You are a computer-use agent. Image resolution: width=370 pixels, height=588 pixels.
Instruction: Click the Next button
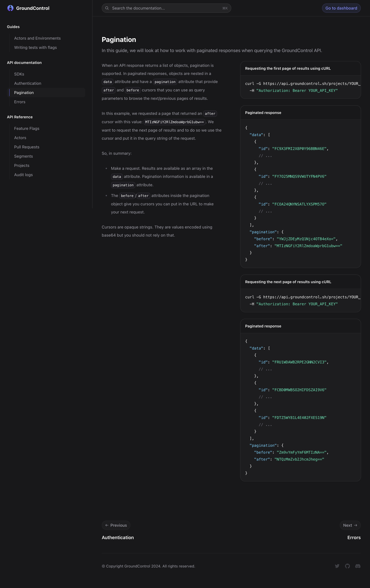[350, 525]
